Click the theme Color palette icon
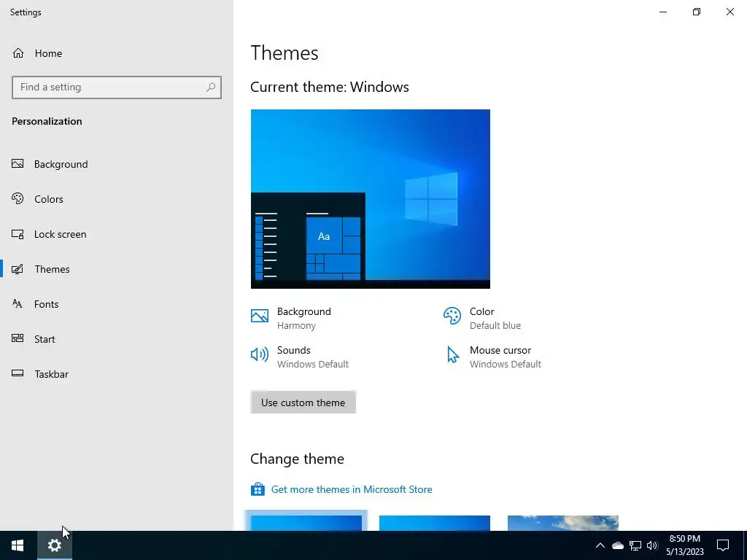 (452, 316)
